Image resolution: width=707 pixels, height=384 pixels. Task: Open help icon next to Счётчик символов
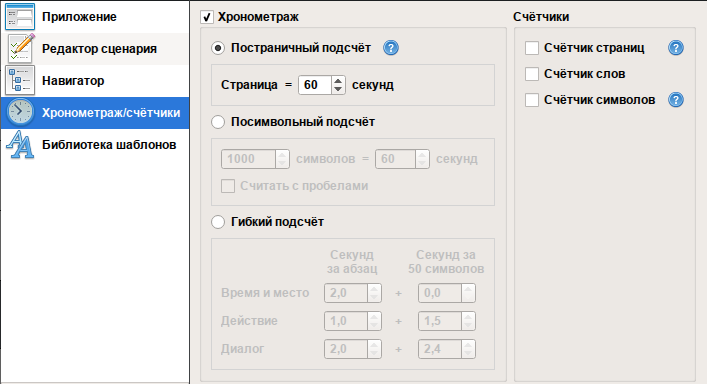tap(676, 100)
